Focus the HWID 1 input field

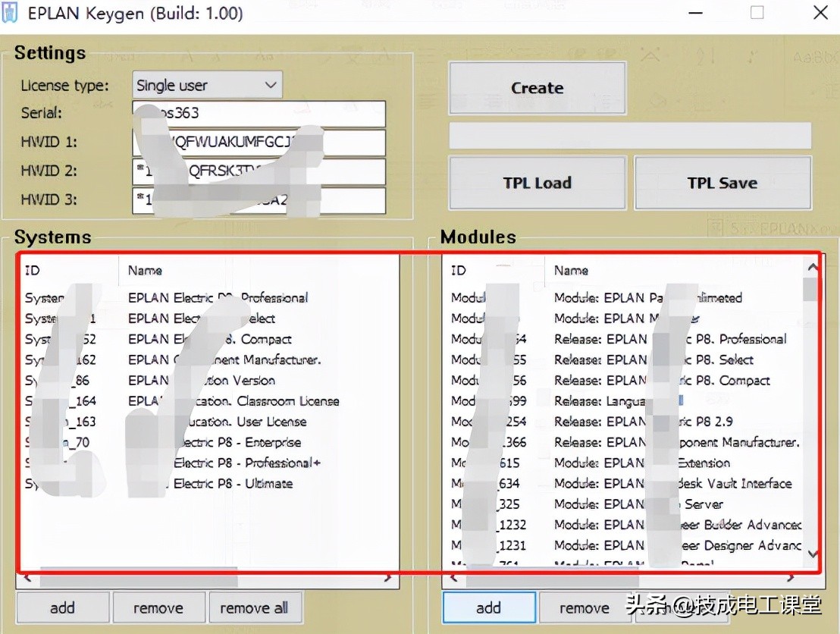tap(259, 142)
